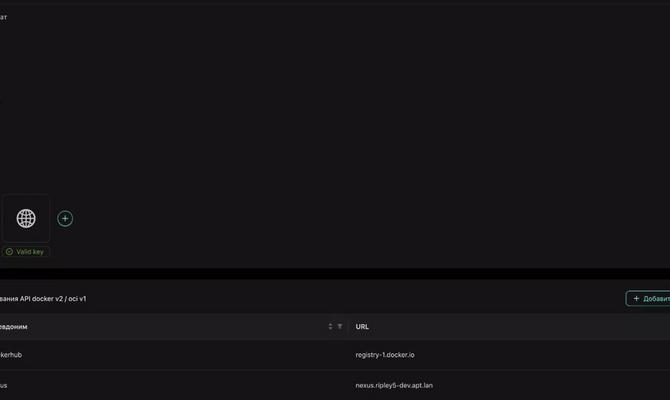The image size is (670, 400).
Task: Click the black divider between the panels
Action: pyautogui.click(x=335, y=274)
